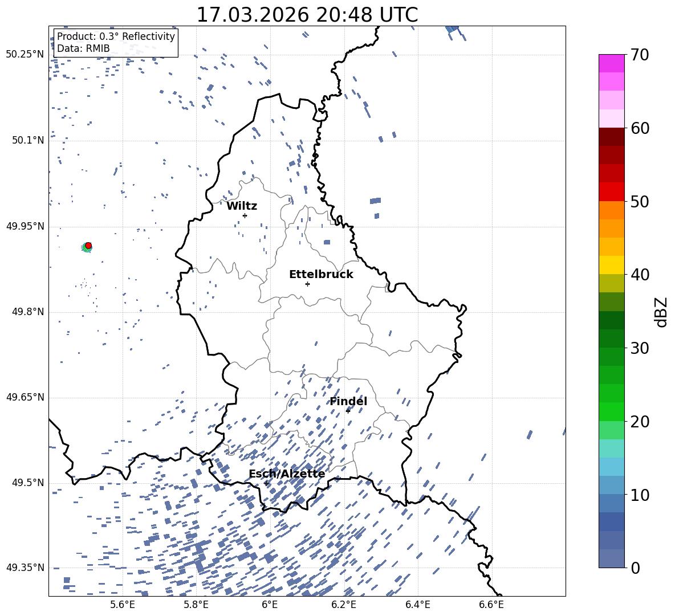Click the 49.8°N latitude label
The width and height of the screenshot is (675, 616).
(x=28, y=312)
